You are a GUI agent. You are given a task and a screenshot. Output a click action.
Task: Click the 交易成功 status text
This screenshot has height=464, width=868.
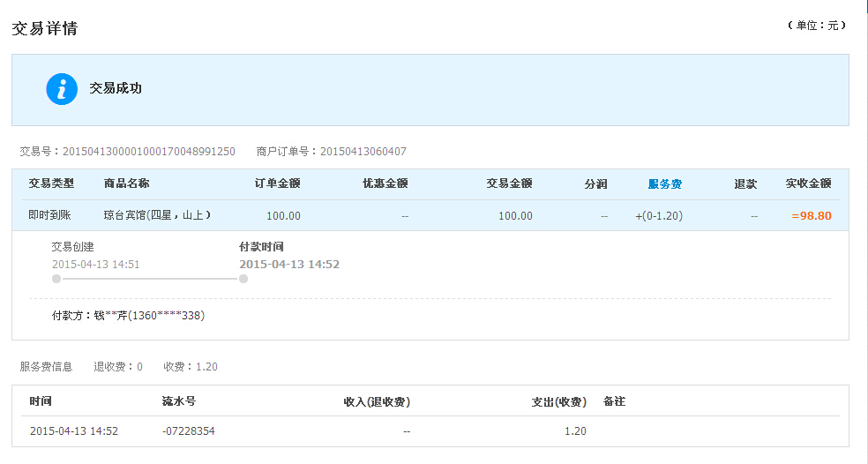[116, 88]
